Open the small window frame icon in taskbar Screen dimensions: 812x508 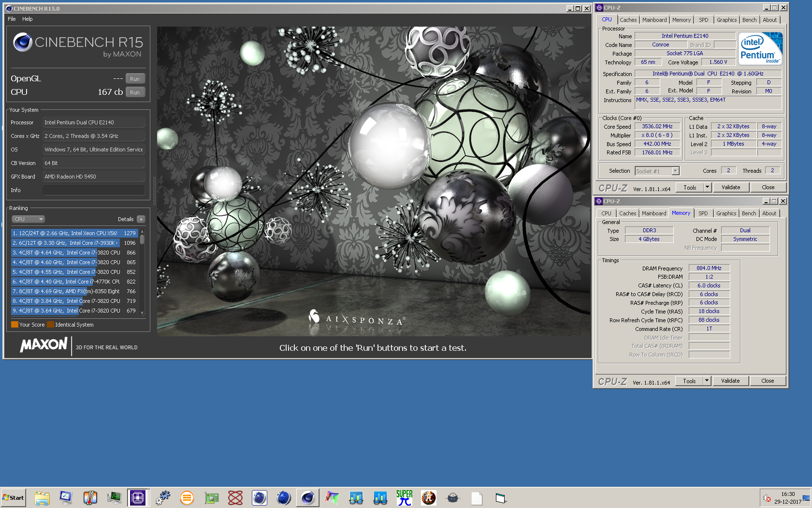pyautogui.click(x=500, y=498)
